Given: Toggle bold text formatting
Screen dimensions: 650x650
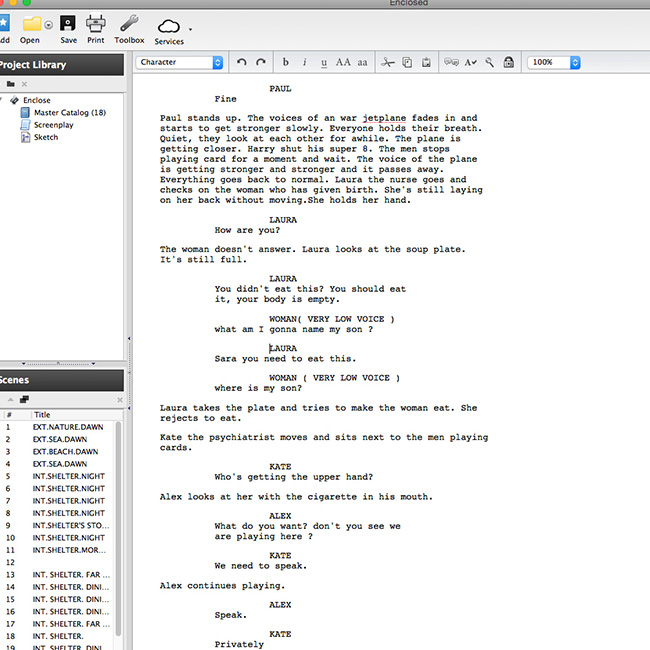Looking at the screenshot, I should click(x=286, y=62).
